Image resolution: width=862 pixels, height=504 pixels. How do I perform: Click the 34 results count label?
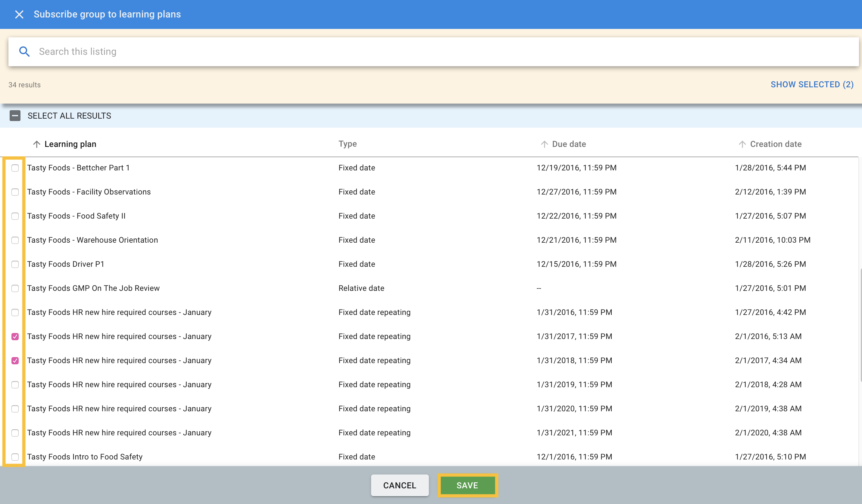tap(25, 85)
